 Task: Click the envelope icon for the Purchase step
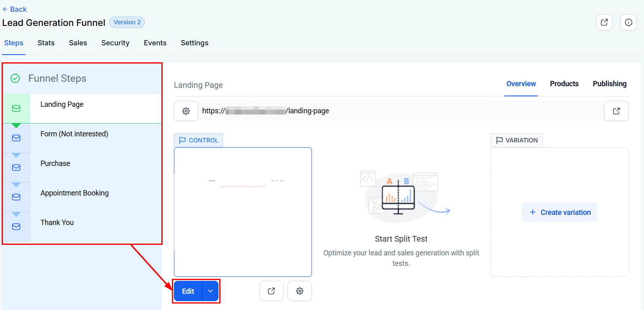16,168
